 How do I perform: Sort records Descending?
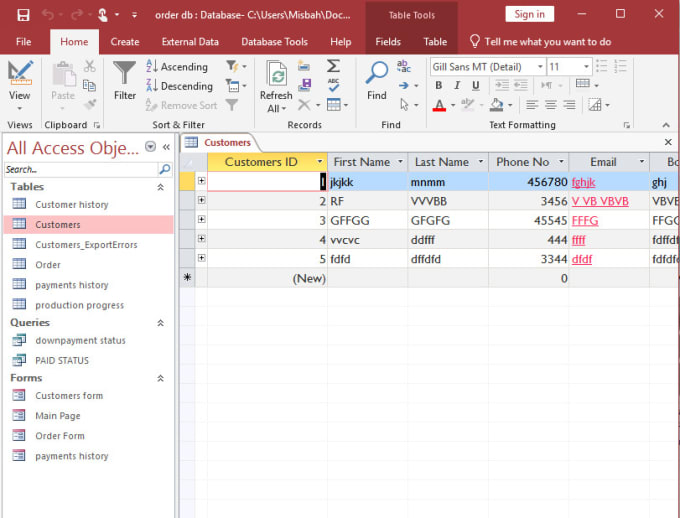tap(180, 86)
